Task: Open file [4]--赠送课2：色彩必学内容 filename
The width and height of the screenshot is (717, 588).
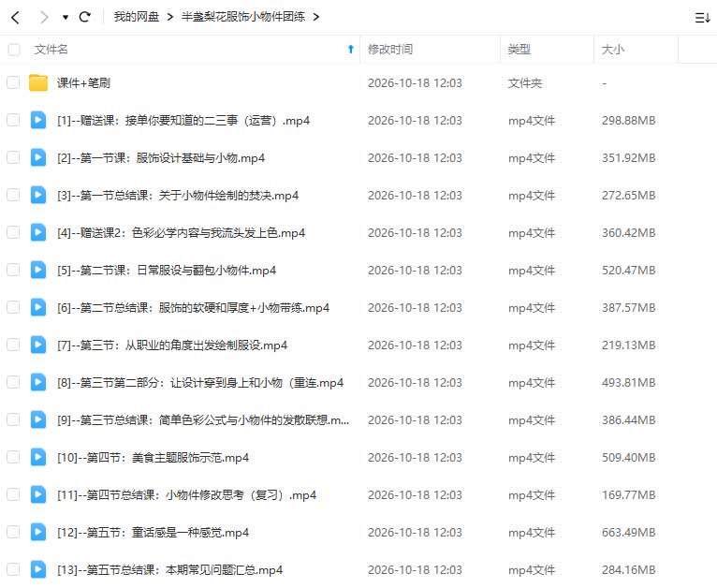Action: point(181,233)
